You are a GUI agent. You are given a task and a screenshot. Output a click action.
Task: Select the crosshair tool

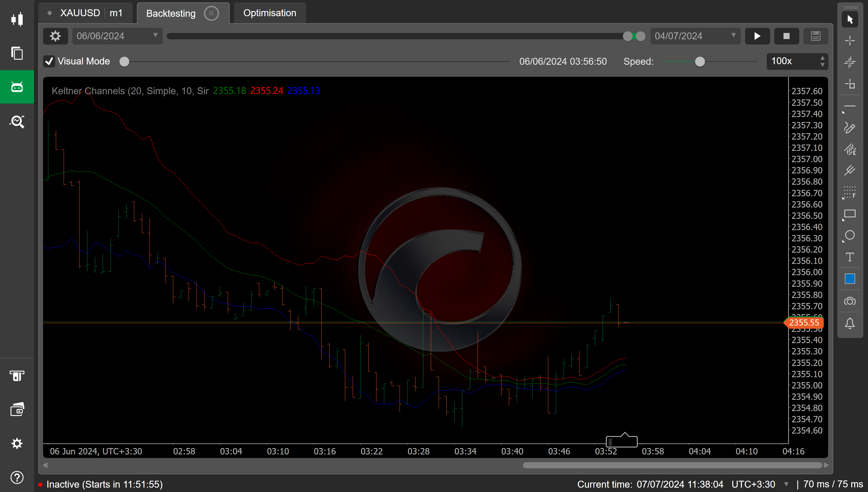tap(850, 41)
